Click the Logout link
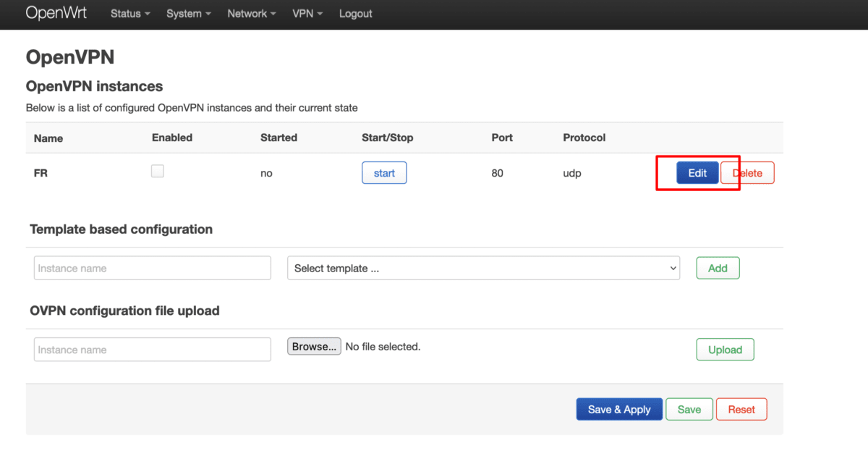 pyautogui.click(x=356, y=14)
